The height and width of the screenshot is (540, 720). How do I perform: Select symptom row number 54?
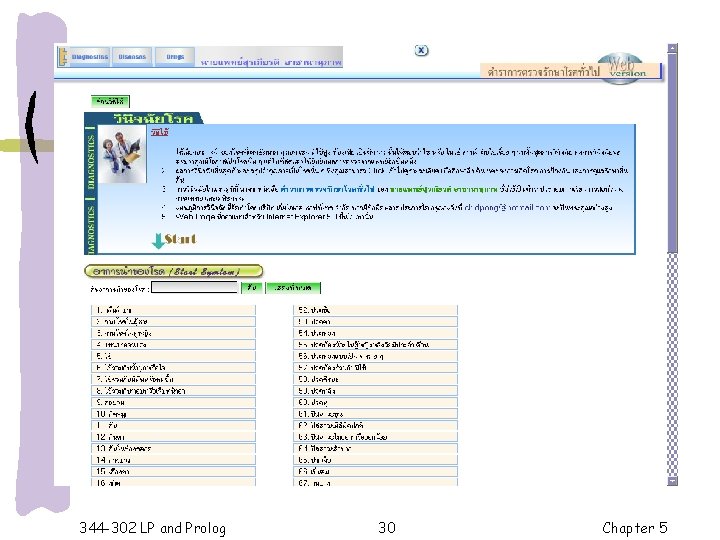tap(376, 333)
